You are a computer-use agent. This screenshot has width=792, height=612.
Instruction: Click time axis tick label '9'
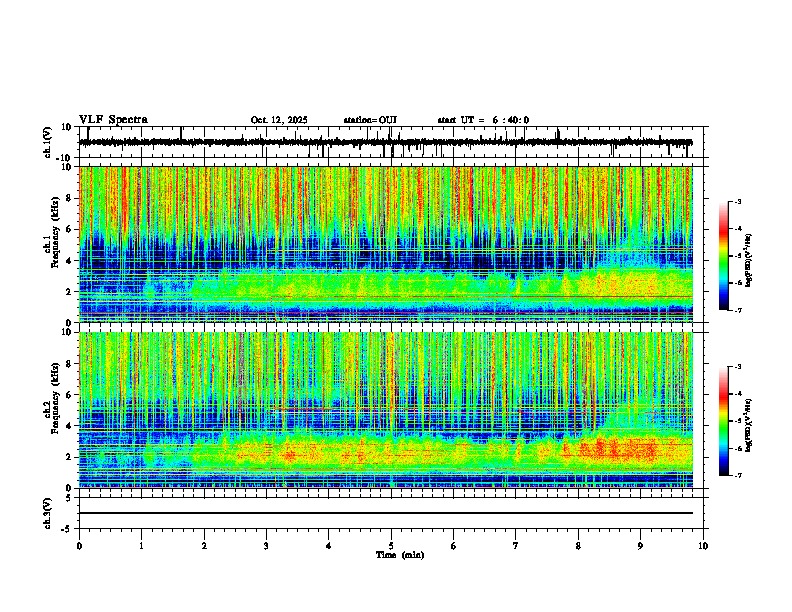pyautogui.click(x=640, y=546)
